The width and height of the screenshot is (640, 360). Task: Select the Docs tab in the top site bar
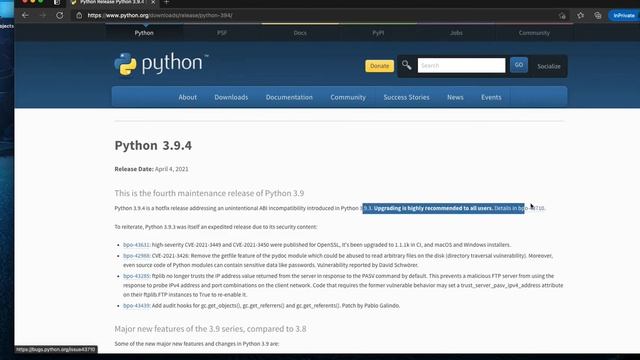tap(300, 33)
